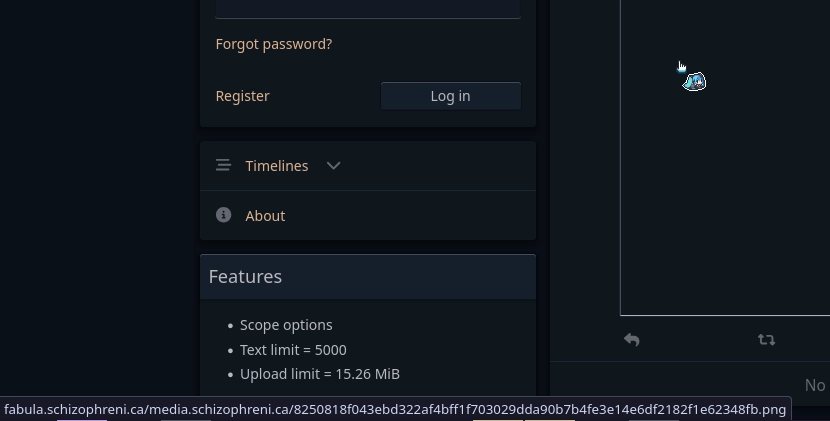Click the "Forgot password?" link
Image resolution: width=830 pixels, height=421 pixels.
[274, 44]
